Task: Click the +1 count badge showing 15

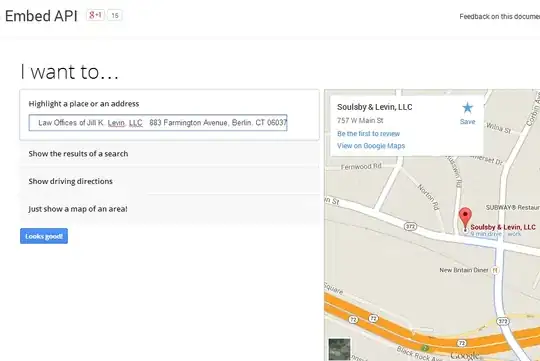Action: pyautogui.click(x=115, y=16)
